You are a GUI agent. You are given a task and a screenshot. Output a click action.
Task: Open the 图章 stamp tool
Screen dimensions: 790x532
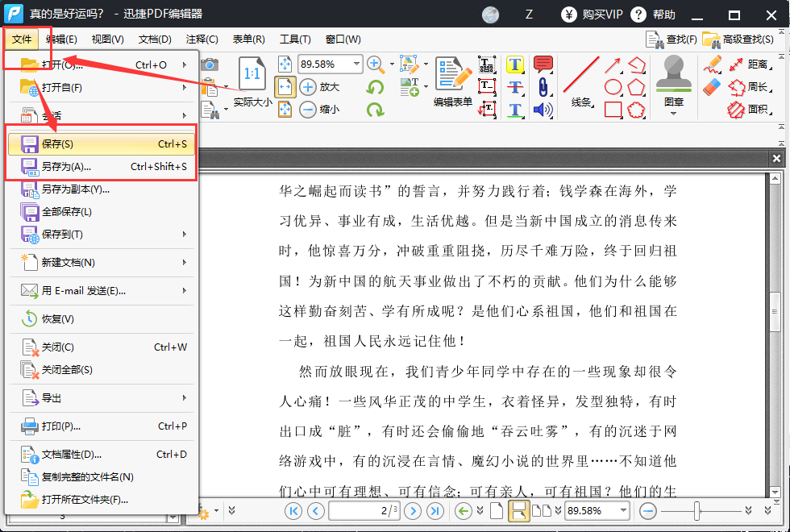(674, 85)
